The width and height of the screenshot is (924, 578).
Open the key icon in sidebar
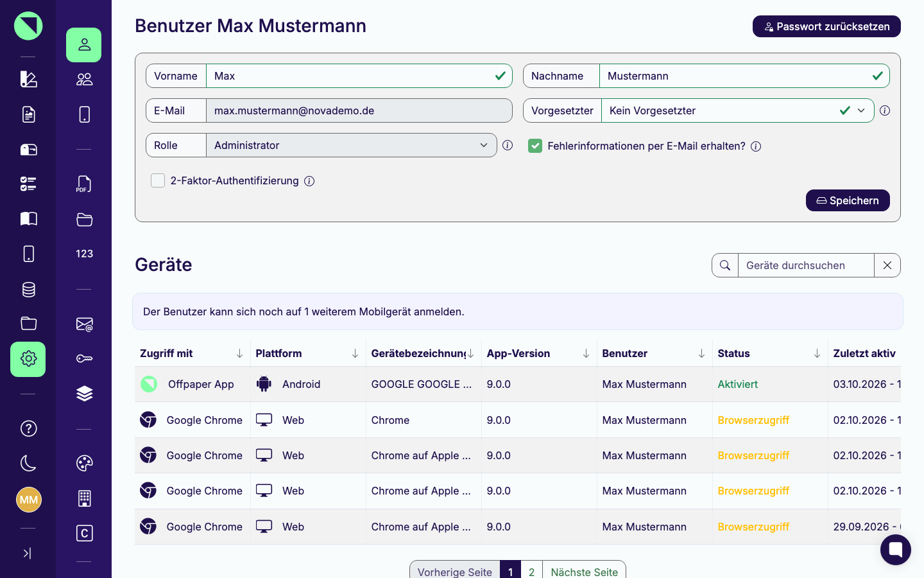tap(84, 358)
